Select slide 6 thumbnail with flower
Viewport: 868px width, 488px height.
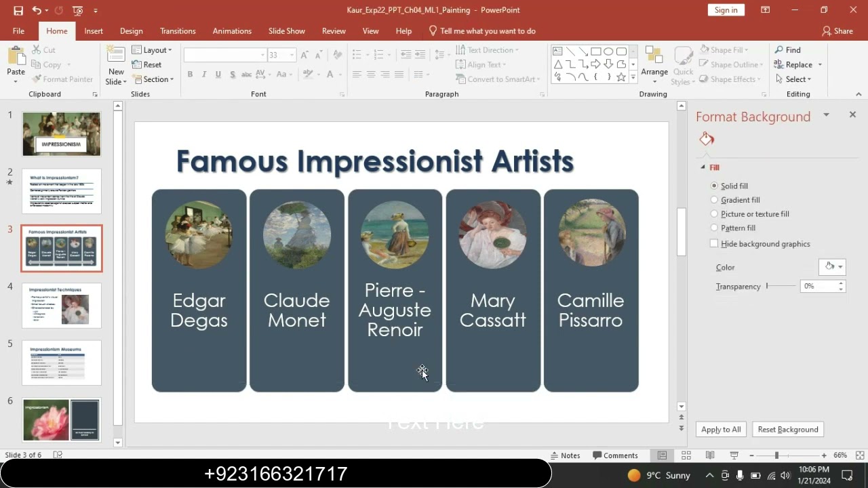62,420
